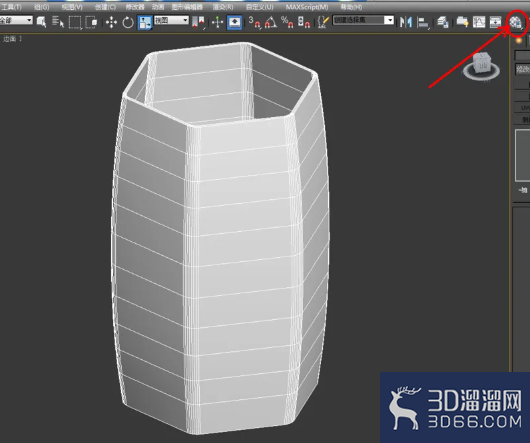
Task: Toggle the Graphite ribbon icon
Action: [462, 22]
